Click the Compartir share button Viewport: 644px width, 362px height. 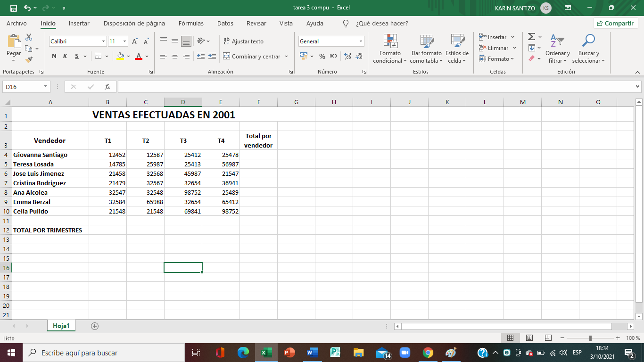coord(616,23)
